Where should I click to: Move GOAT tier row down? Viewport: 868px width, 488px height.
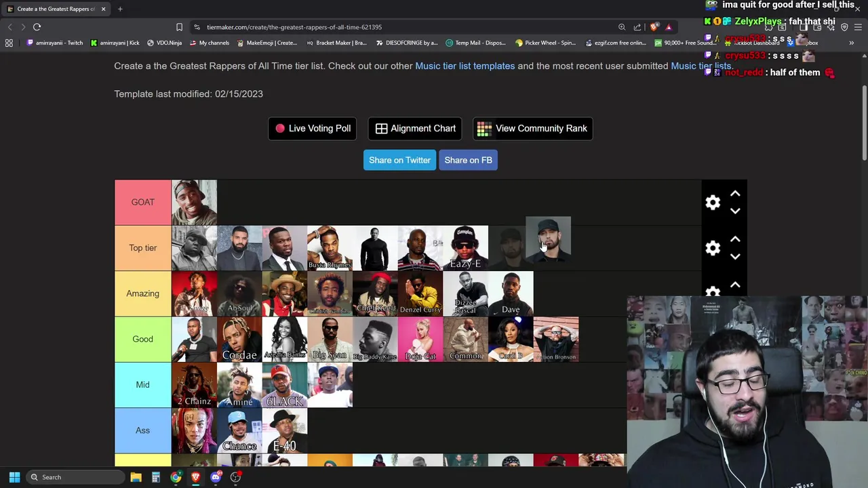(x=735, y=211)
